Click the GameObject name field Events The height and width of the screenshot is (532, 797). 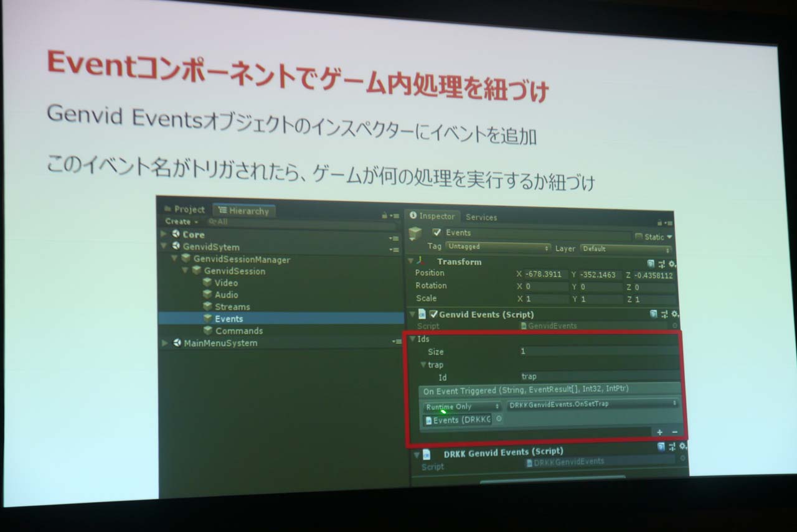(538, 235)
